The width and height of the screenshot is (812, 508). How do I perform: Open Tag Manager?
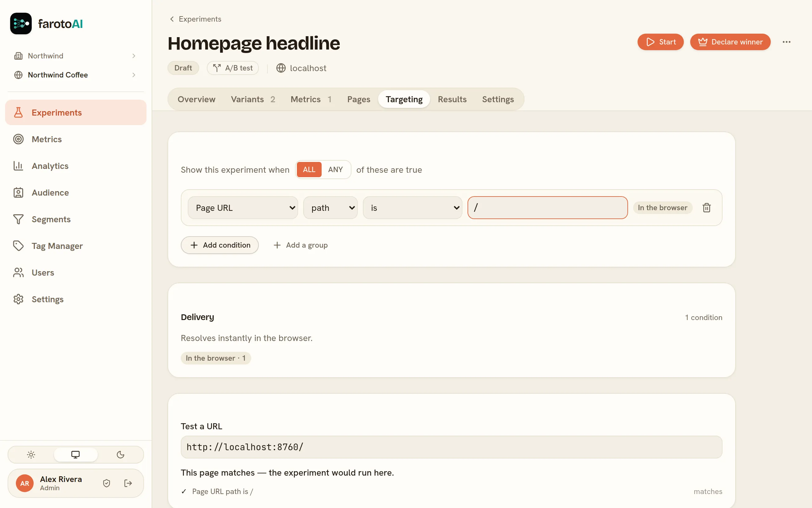76,246
